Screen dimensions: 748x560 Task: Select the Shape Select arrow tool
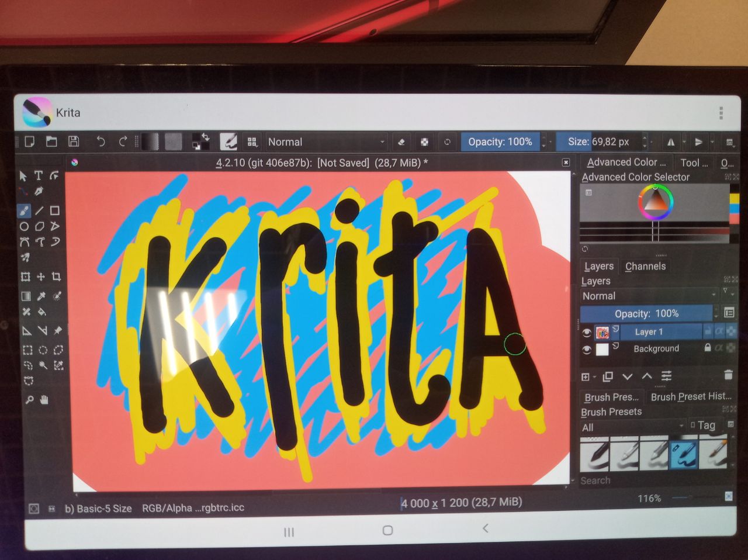tap(23, 175)
